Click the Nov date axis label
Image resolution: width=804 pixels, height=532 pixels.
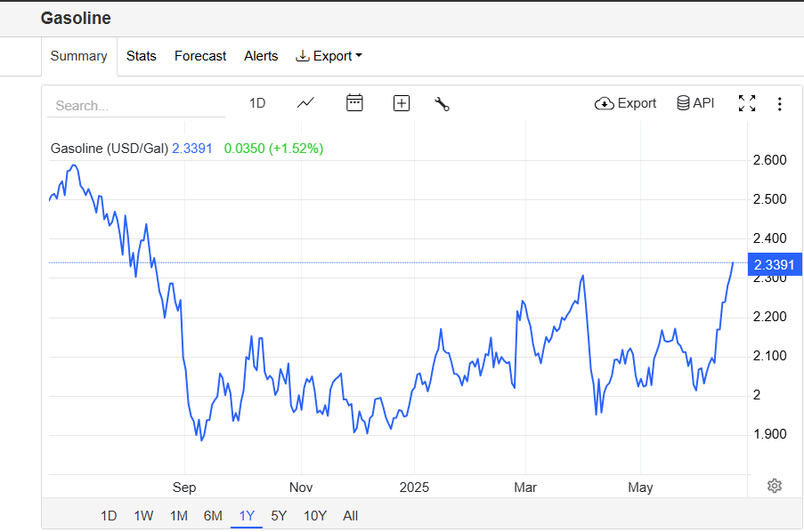point(301,487)
